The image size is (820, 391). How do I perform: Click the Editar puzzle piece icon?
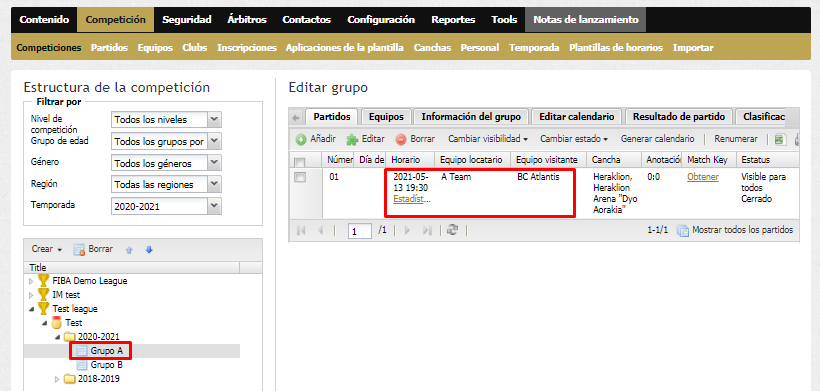tap(352, 140)
